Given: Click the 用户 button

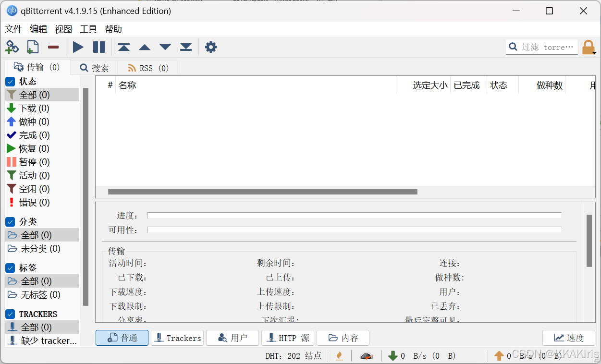Looking at the screenshot, I should tap(233, 338).
